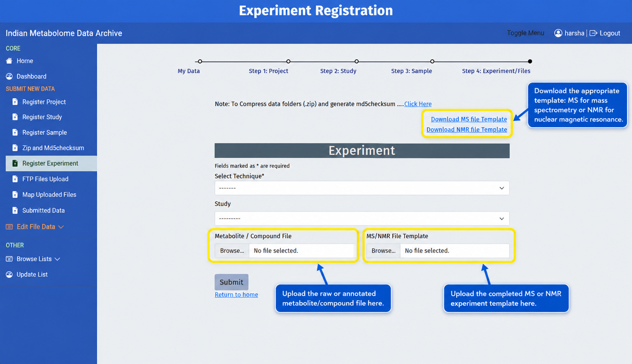Open the Download NMR file Template link
The image size is (632, 364).
point(467,130)
